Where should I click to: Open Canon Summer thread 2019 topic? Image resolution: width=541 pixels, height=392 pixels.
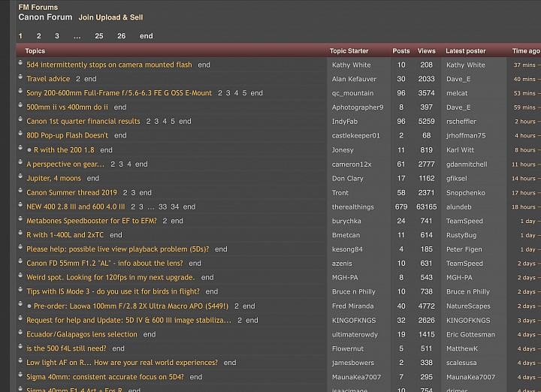(x=72, y=193)
